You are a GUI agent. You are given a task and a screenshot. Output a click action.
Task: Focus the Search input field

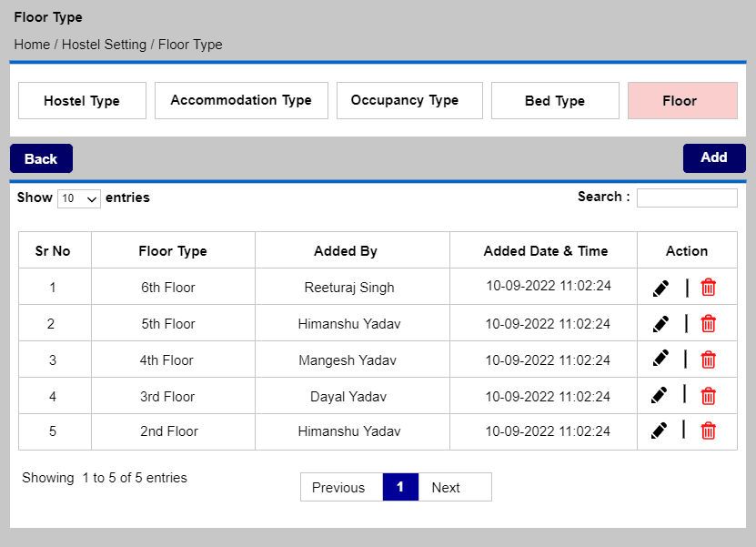687,198
